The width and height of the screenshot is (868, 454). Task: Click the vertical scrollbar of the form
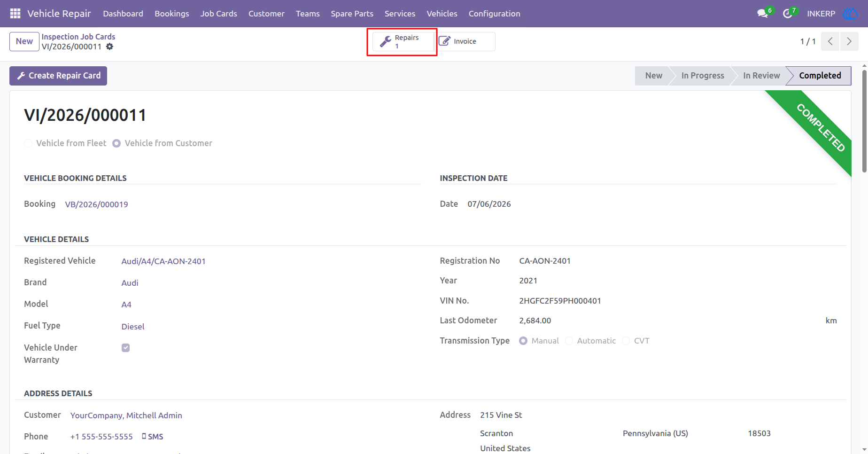(x=865, y=121)
